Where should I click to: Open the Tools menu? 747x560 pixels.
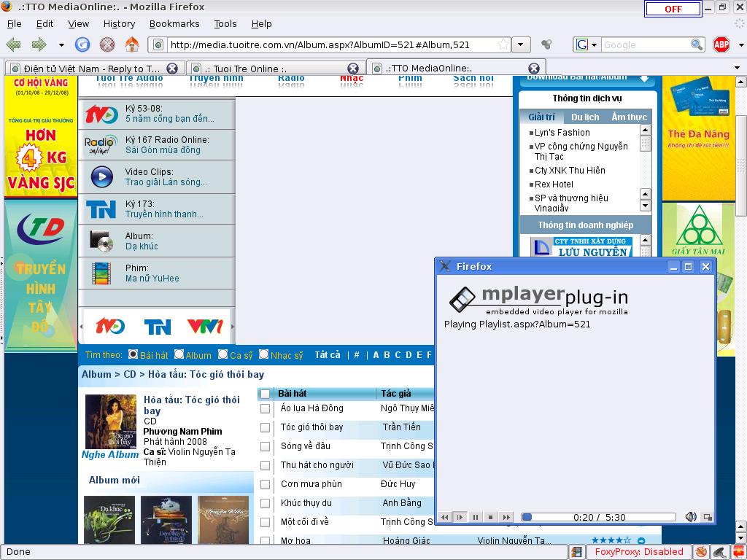(x=225, y=24)
